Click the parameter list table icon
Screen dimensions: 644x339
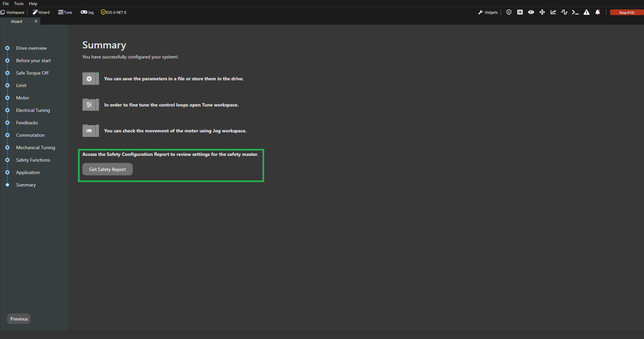point(520,12)
